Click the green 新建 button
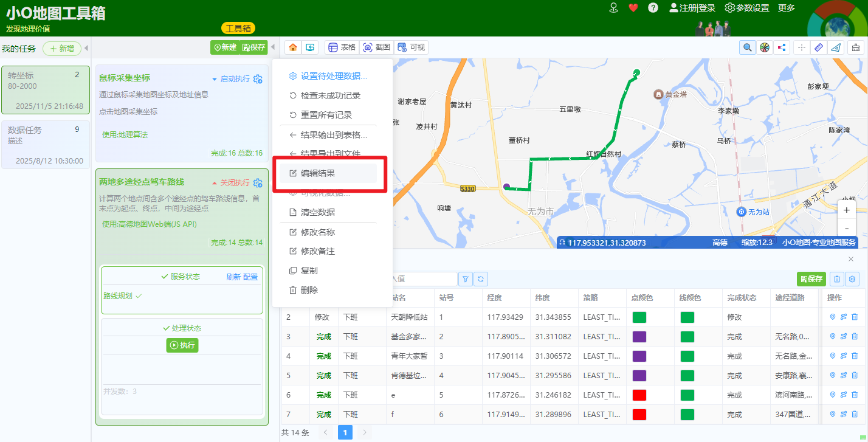The image size is (868, 442). [x=225, y=47]
